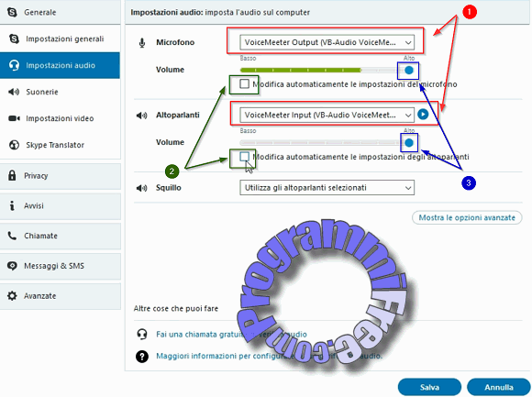Open the Avanzate section
Screen dimensions: 532x397
[x=60, y=296]
